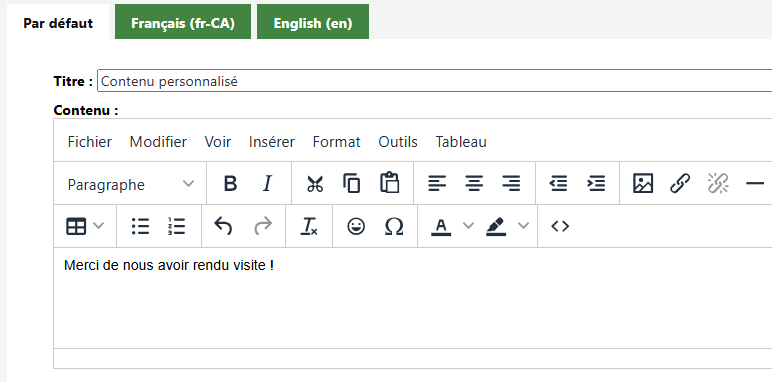The width and height of the screenshot is (772, 382).
Task: Expand the Paragraphe format dropdown
Action: (x=130, y=184)
